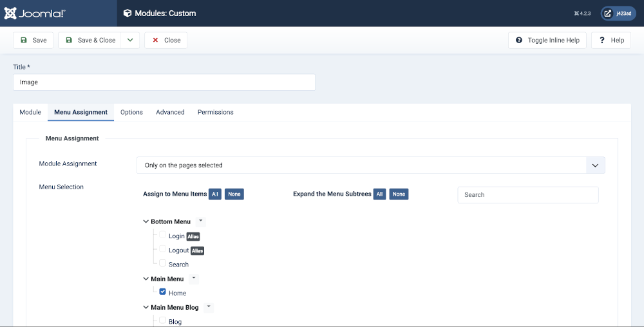The image size is (644, 327).
Task: Open the Permissions tab
Action: click(x=216, y=112)
